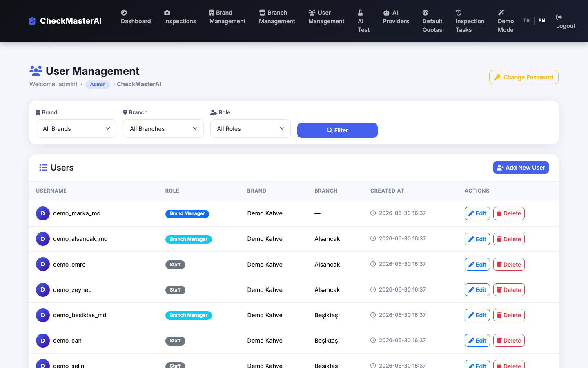Delete user demo_zeynep
This screenshot has height=368, width=588.
(509, 290)
